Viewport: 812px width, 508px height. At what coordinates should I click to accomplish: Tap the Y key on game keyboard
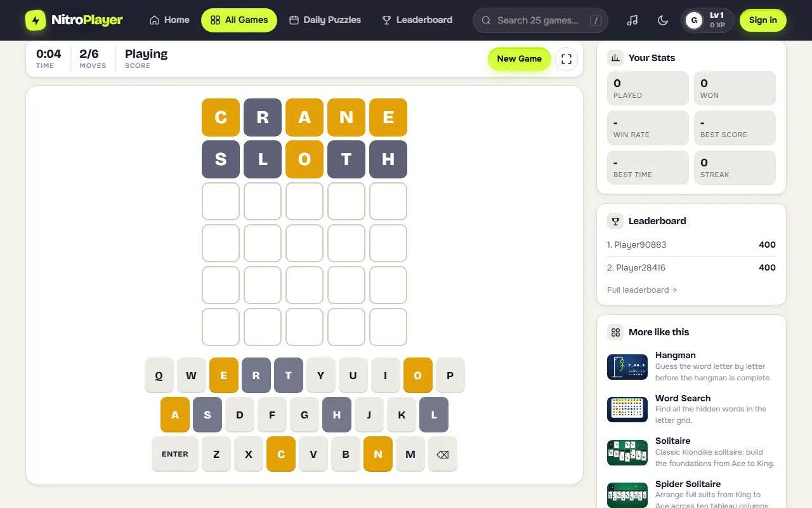(x=321, y=375)
